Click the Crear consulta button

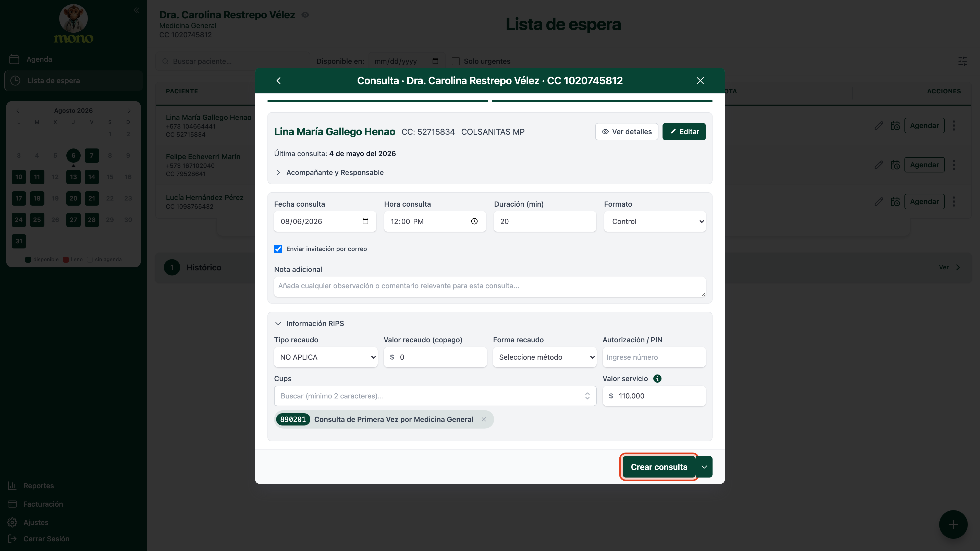click(659, 467)
